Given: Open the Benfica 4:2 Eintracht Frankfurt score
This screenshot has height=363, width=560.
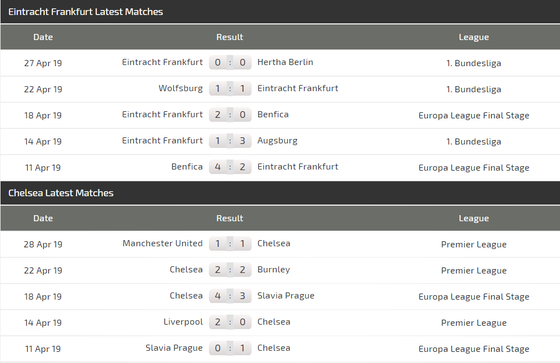Looking at the screenshot, I should [230, 167].
